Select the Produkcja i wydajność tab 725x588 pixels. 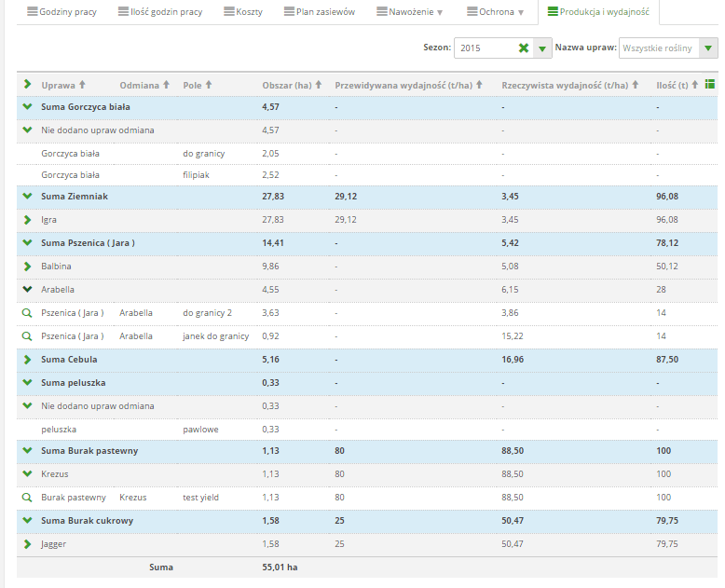(x=598, y=11)
